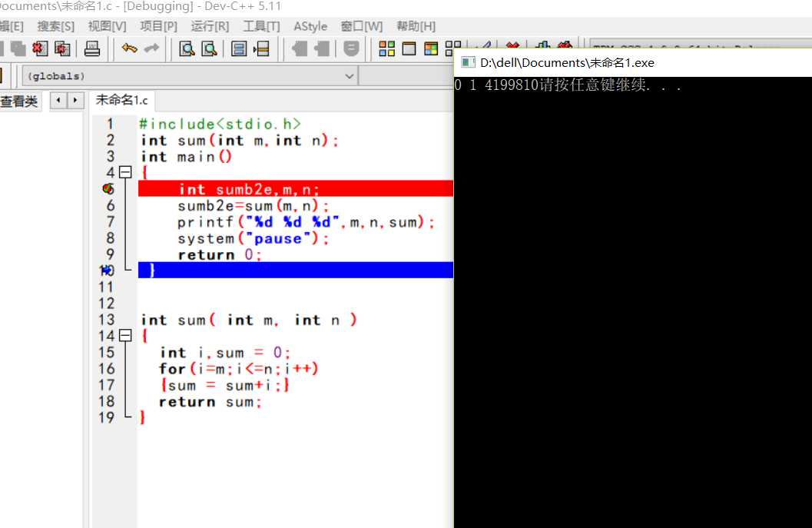Click the #include<stdio.h> line

220,124
